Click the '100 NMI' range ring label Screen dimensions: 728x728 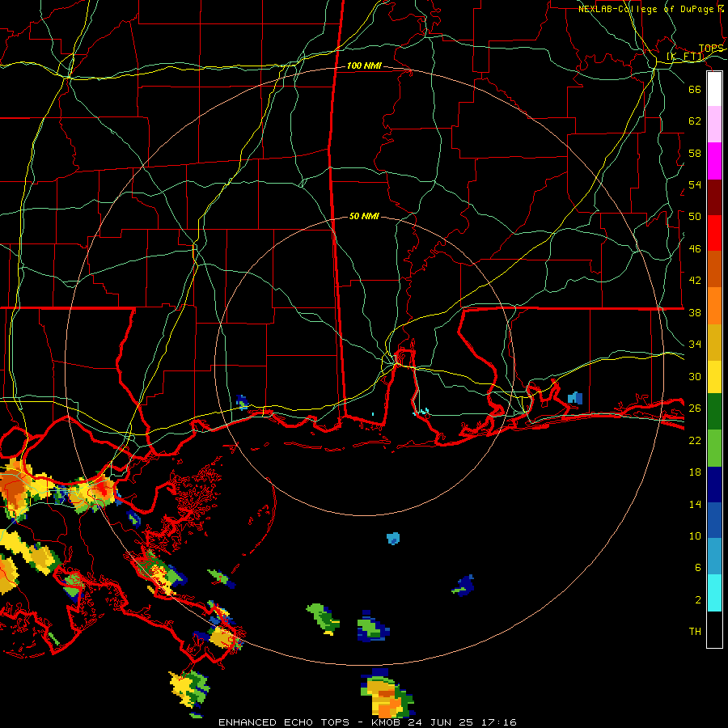click(364, 66)
